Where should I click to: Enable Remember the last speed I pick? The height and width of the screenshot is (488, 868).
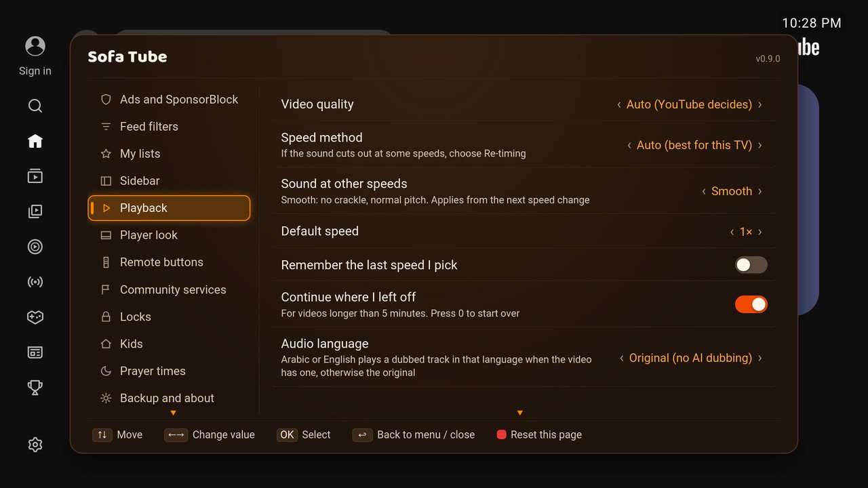751,265
